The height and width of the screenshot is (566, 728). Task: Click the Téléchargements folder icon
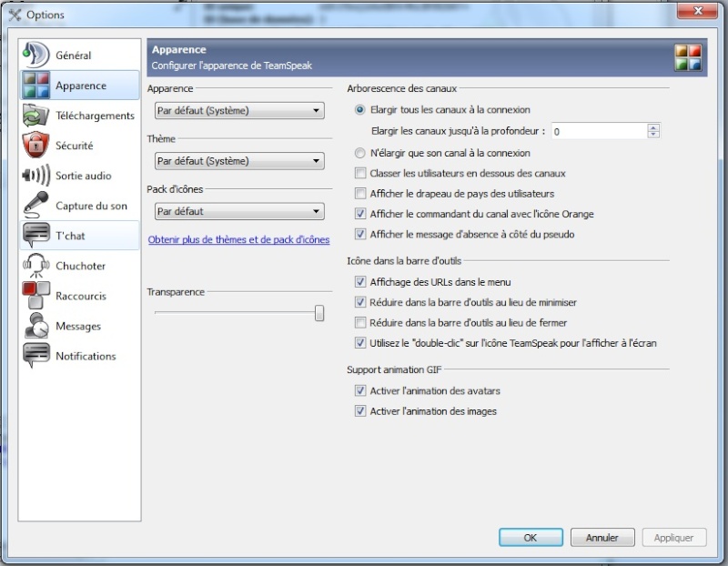tap(35, 116)
